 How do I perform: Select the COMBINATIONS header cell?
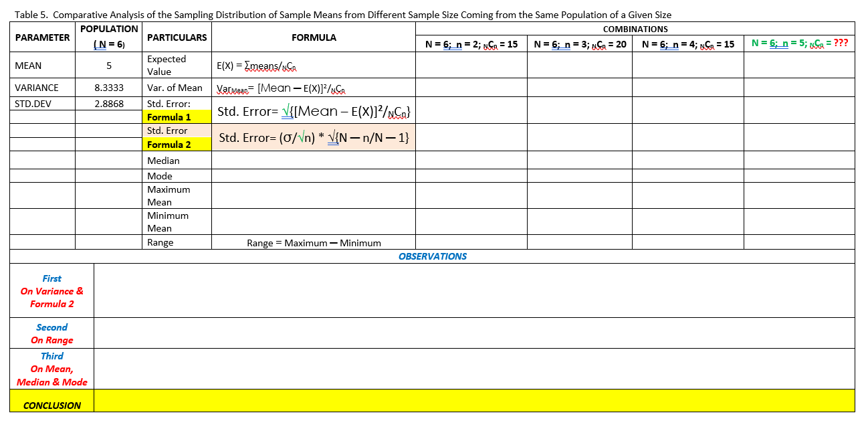click(635, 29)
